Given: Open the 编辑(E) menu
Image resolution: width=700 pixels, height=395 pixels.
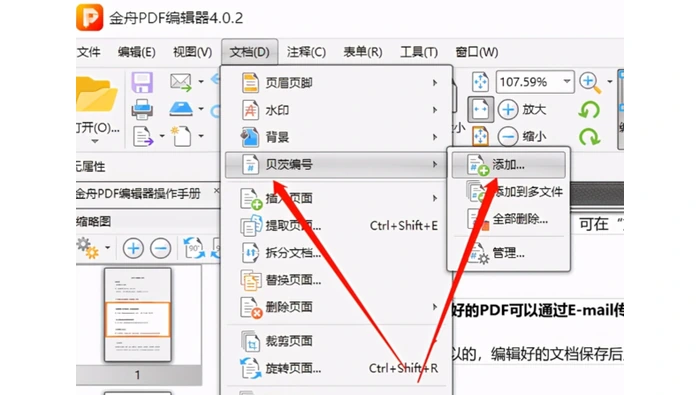Looking at the screenshot, I should click(x=137, y=52).
